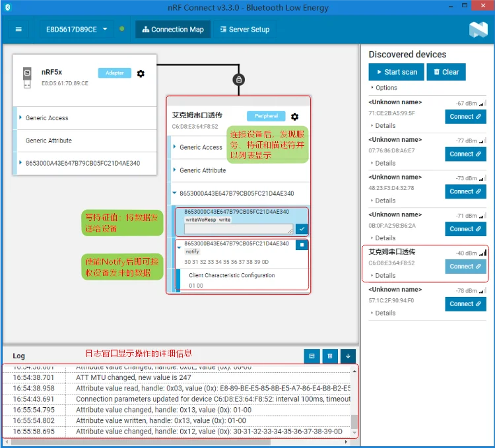Show Details for device 0B:0F:A2:9B:B6:2A
This screenshot has height=448, width=495.
pyautogui.click(x=383, y=238)
